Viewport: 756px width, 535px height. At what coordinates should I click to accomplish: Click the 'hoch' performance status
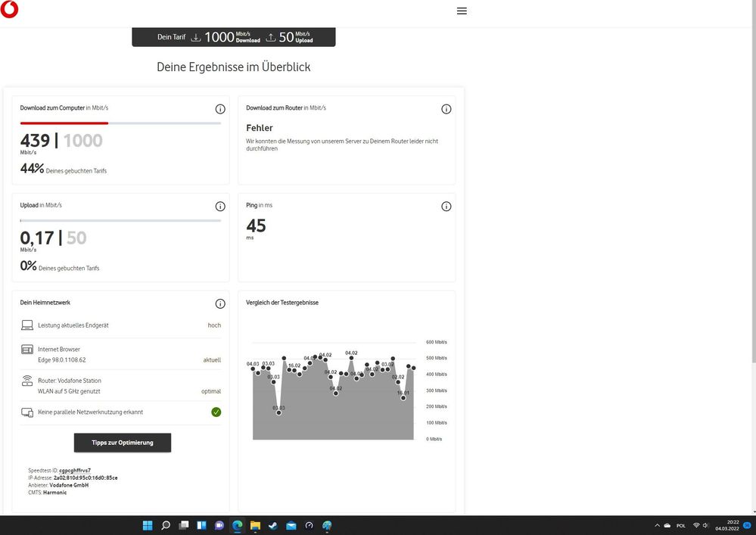[214, 325]
